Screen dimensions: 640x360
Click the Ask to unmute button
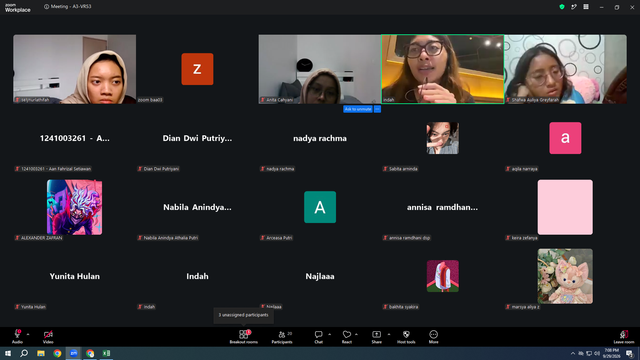358,109
